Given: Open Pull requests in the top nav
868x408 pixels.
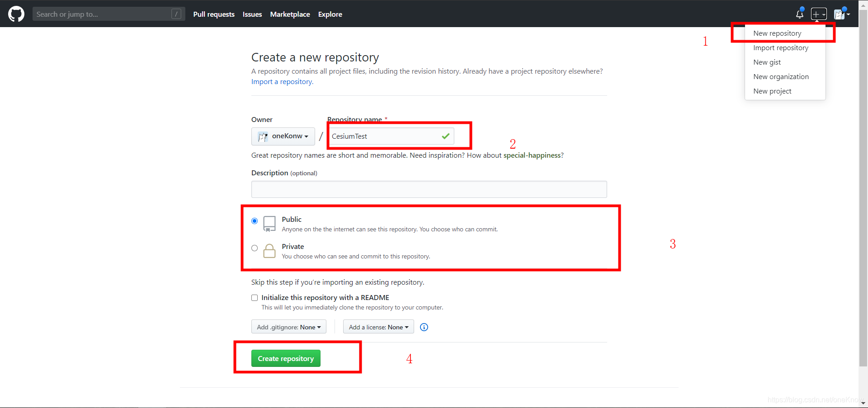Looking at the screenshot, I should pos(214,14).
